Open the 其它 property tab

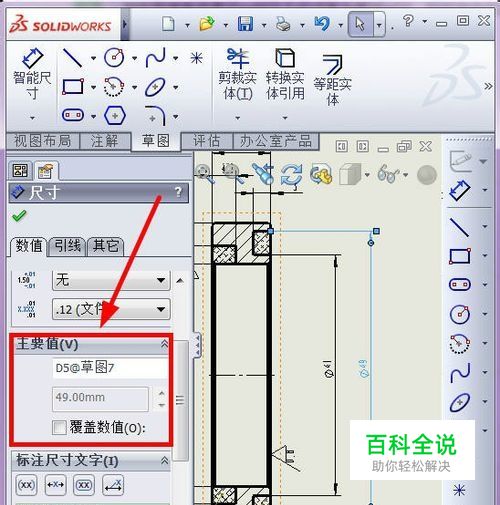(106, 246)
